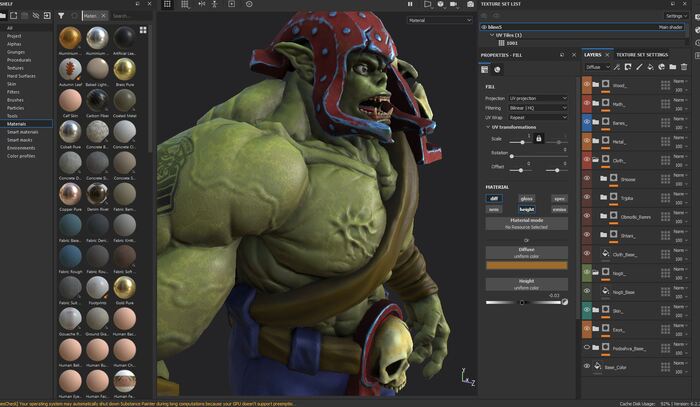Toggle the height channel button
The height and width of the screenshot is (407, 700).
coord(526,209)
